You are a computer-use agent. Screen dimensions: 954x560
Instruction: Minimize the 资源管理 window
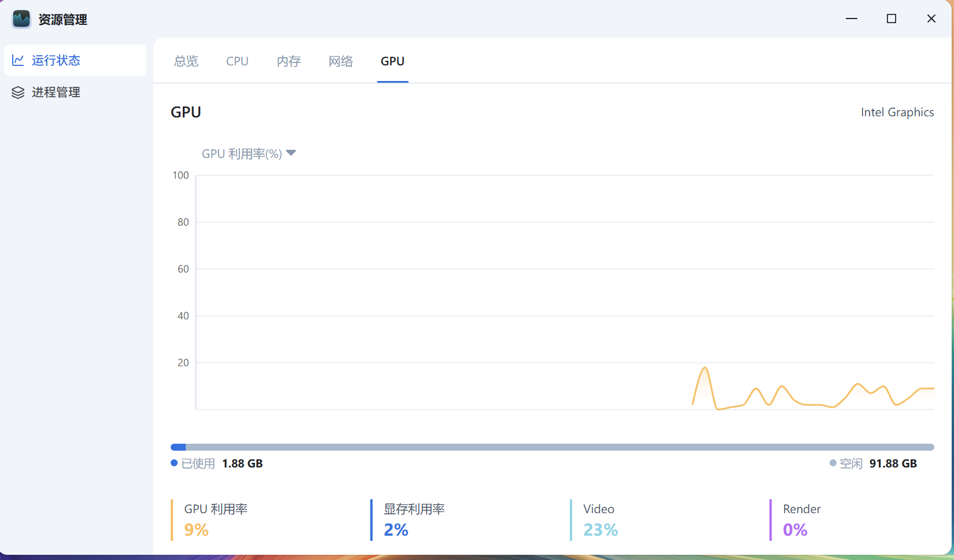pos(852,19)
